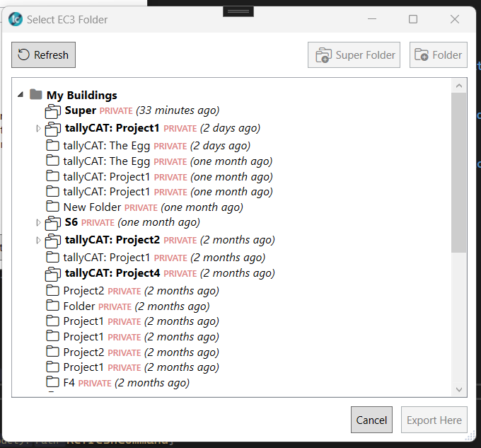Viewport: 481px width, 448px height.
Task: Click the EC3 app icon in title bar
Action: tap(16, 19)
